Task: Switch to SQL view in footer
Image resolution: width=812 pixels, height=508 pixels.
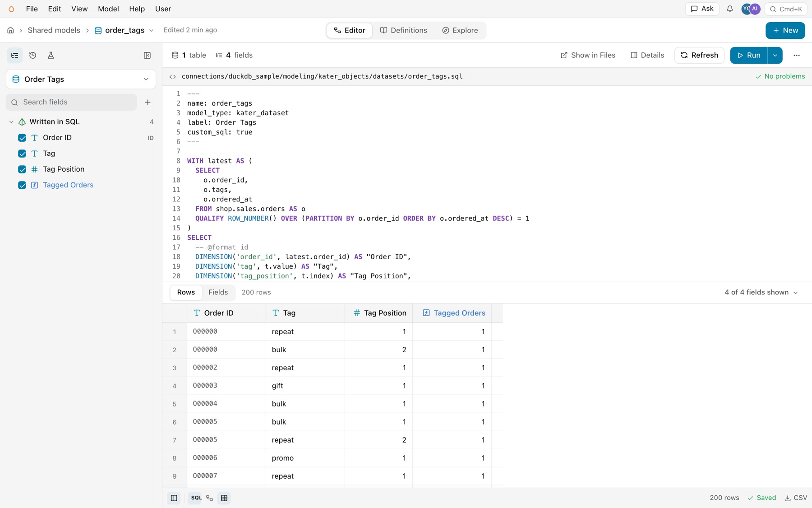Action: [x=196, y=498]
